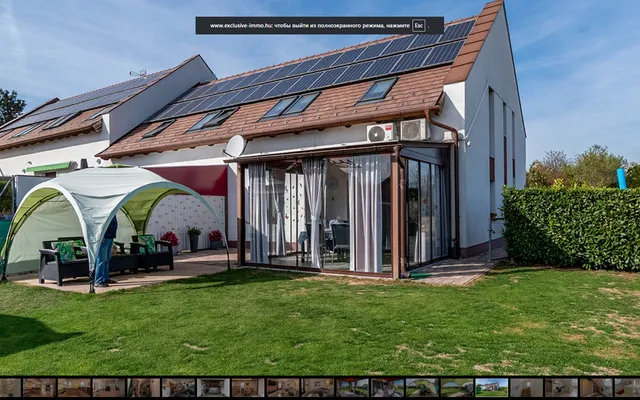This screenshot has width=640, height=400.
Task: Select the highlighted house exterior thumbnail
Action: 492,388
